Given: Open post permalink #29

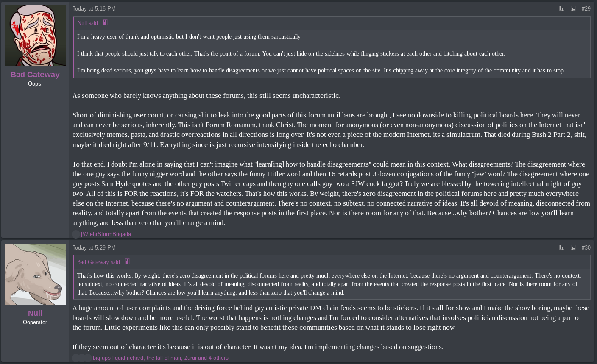Looking at the screenshot, I should pos(586,8).
